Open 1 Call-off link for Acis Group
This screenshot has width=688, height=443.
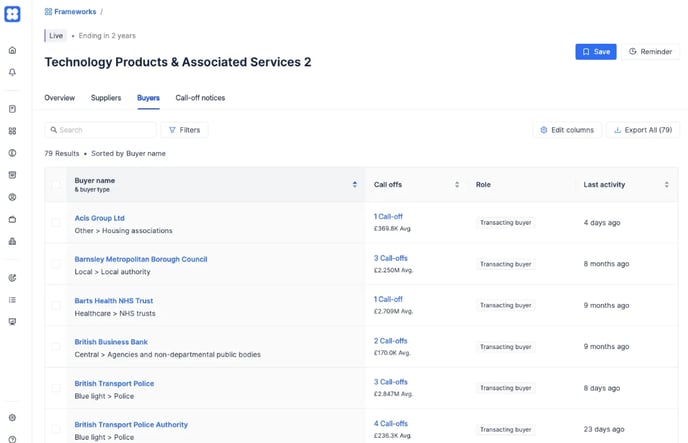[x=388, y=217]
